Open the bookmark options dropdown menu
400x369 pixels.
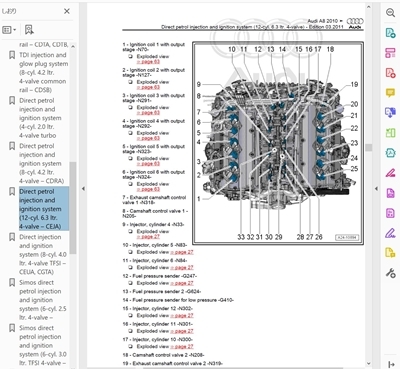pyautogui.click(x=9, y=30)
